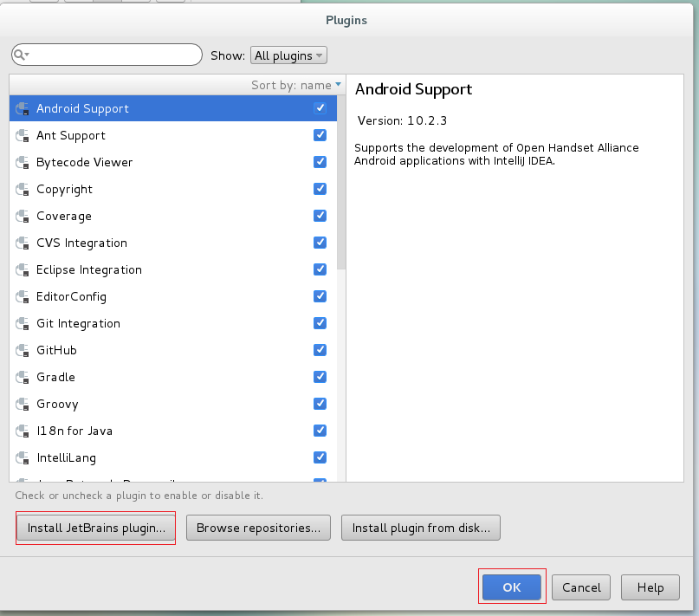Click Install plugin from disk button
This screenshot has width=699, height=616.
[420, 528]
